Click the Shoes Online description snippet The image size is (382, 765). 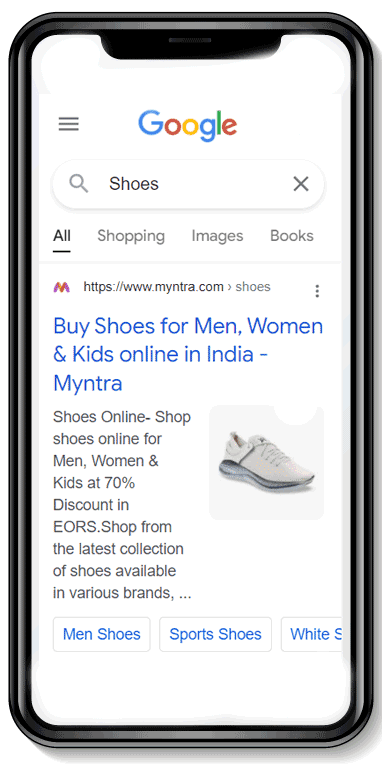click(x=122, y=505)
